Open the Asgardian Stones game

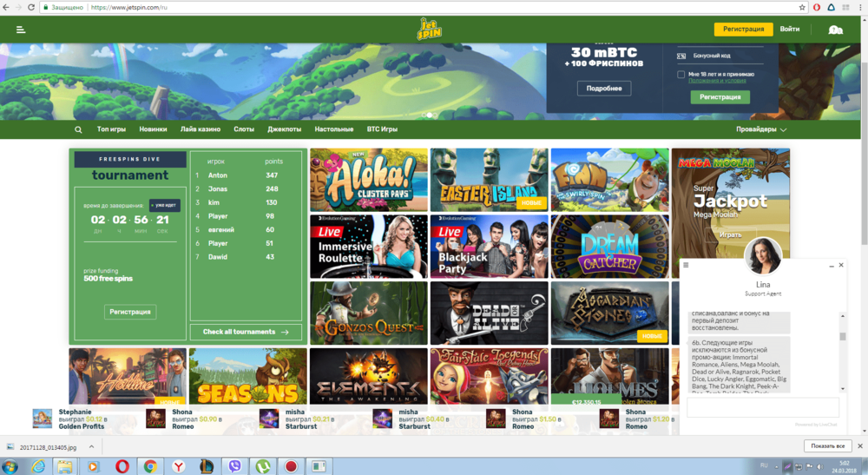(x=610, y=313)
